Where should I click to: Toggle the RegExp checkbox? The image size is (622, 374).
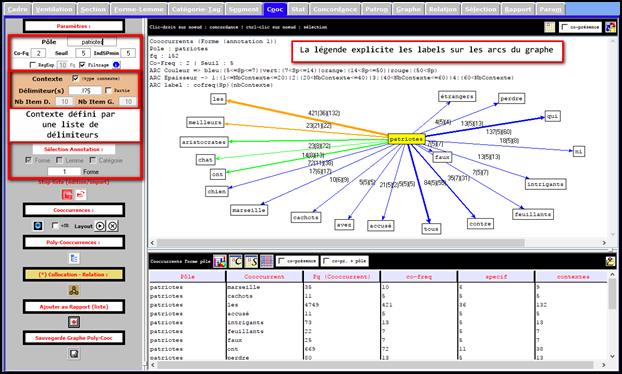click(33, 65)
